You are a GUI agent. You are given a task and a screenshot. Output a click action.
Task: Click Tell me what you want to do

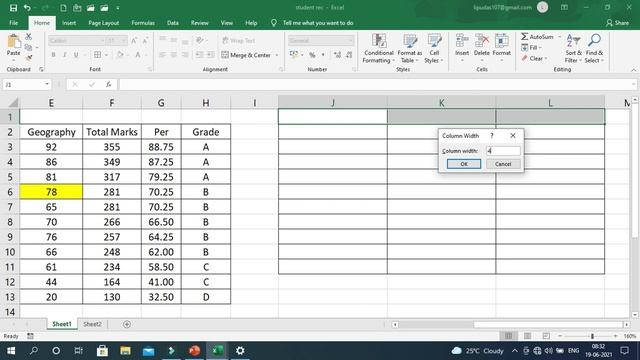pos(318,23)
